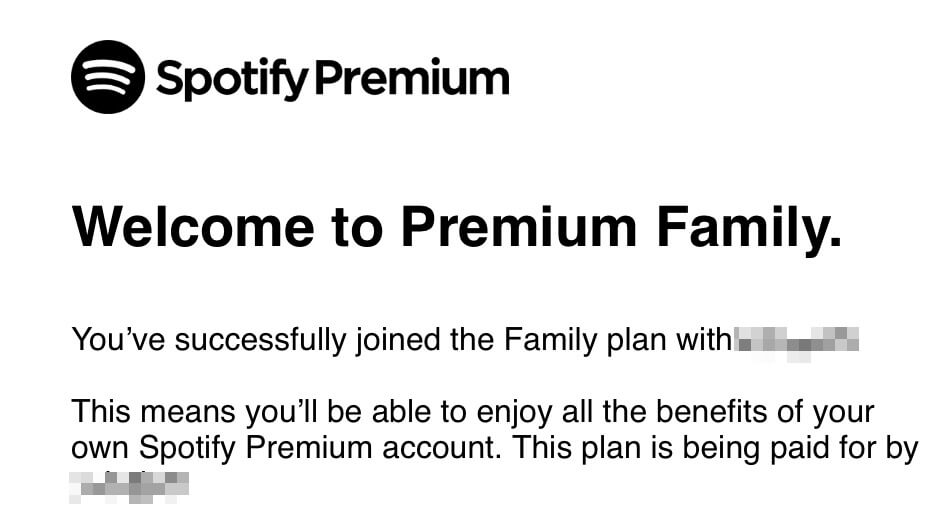Click the word own starting the second line
The image size is (948, 532).
(100, 450)
